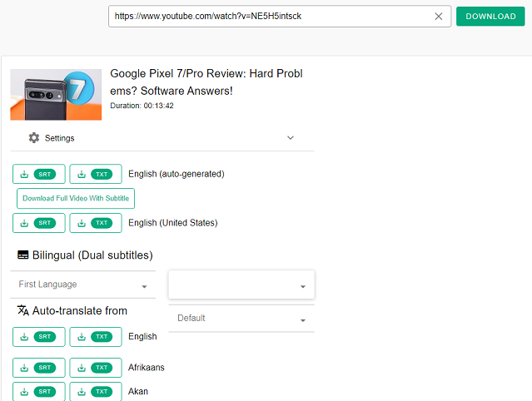
Task: Click the Auto-translate language icon
Action: point(23,310)
